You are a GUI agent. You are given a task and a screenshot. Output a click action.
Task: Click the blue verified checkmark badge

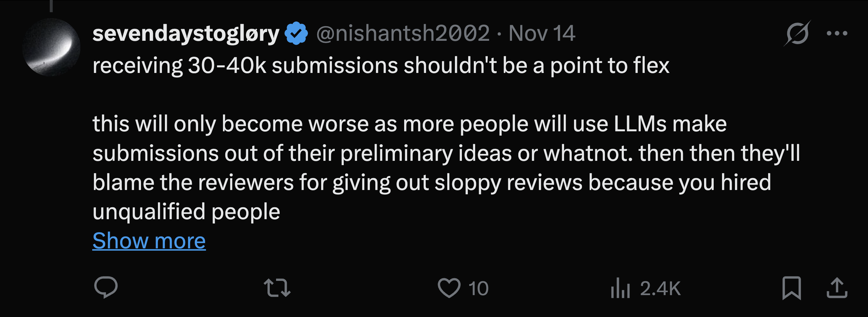296,33
